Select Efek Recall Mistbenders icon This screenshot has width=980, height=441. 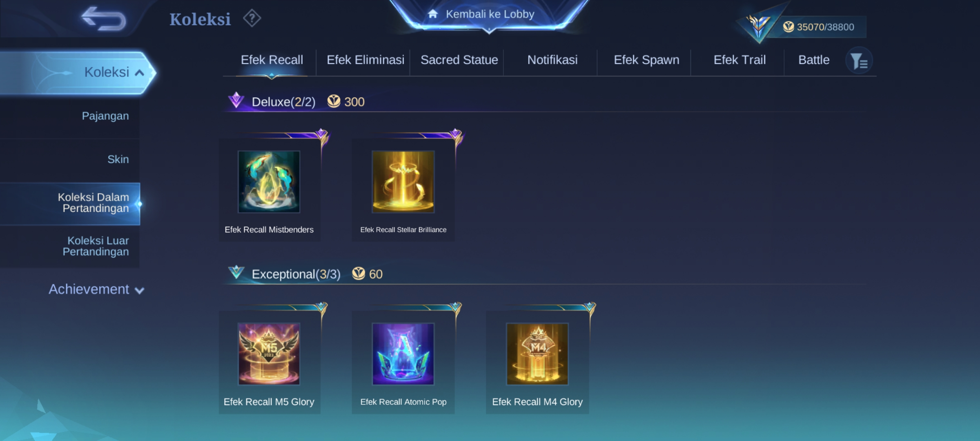coord(269,182)
